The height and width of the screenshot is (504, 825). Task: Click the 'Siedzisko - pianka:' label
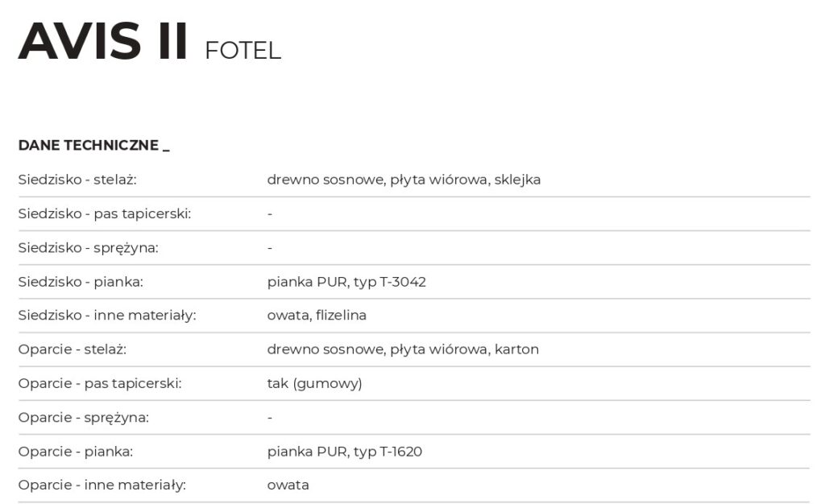pos(81,282)
